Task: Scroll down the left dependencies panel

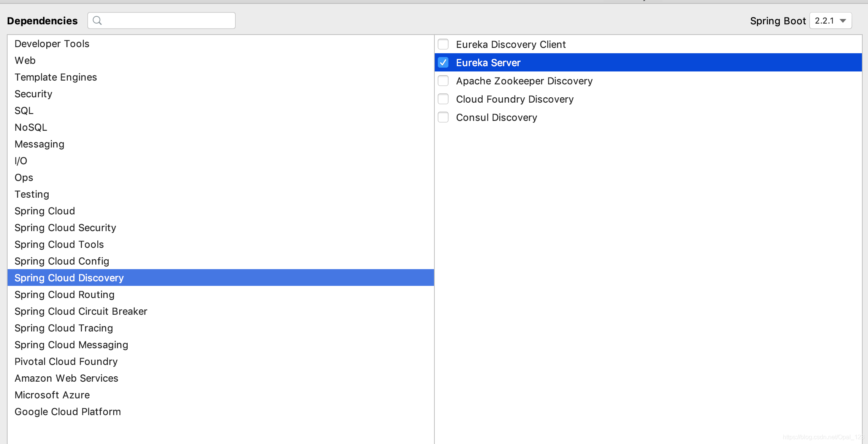Action: 432,436
